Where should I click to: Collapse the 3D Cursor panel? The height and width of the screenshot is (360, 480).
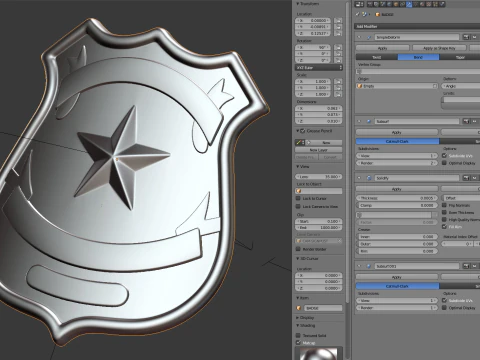click(298, 259)
